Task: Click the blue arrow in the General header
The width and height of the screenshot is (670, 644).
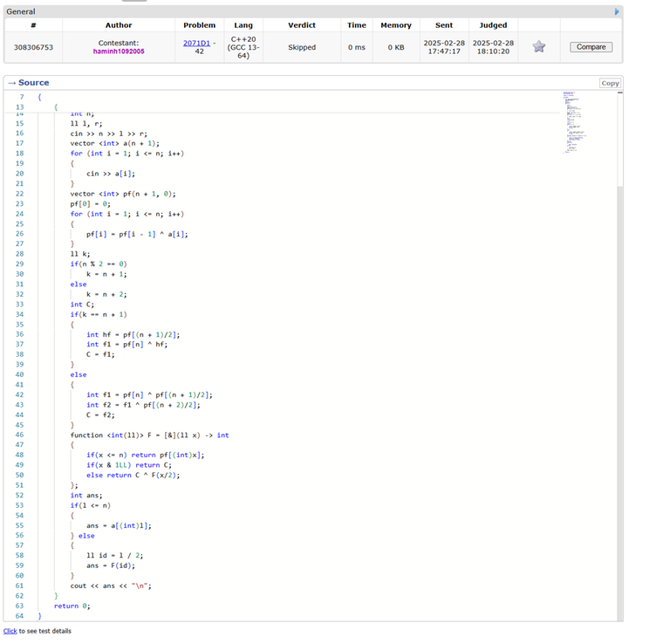Action: (617, 11)
